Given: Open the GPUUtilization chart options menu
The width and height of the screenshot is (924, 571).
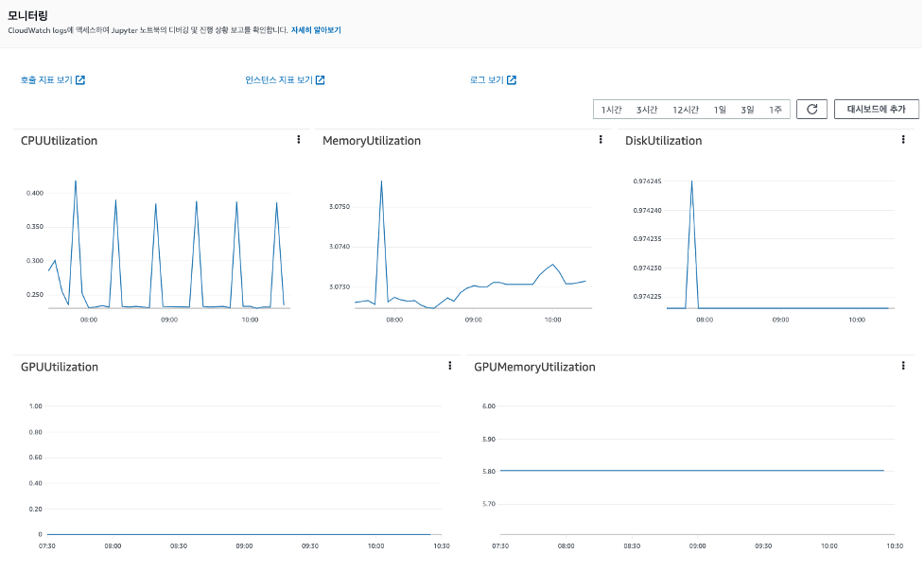Looking at the screenshot, I should coord(449,366).
